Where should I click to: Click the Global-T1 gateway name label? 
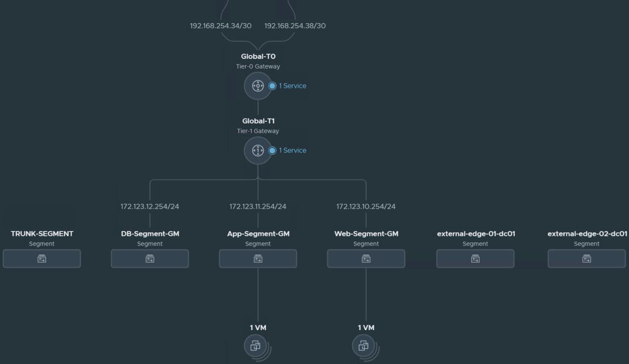point(258,121)
